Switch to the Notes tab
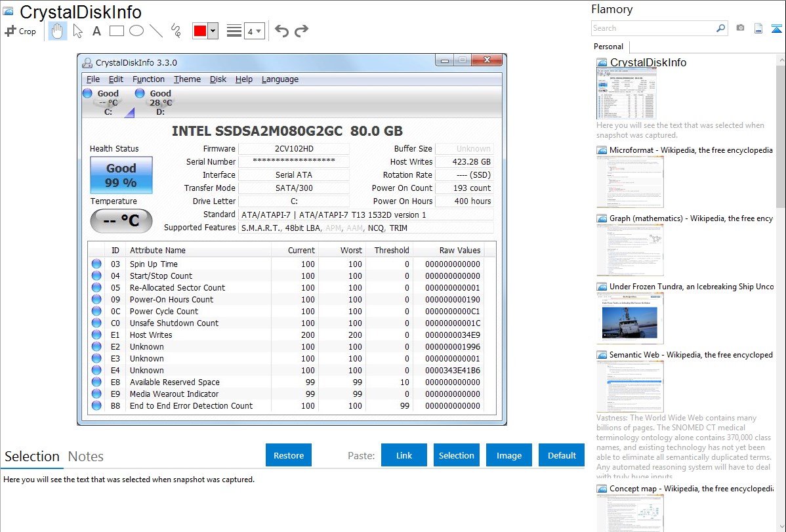Viewport: 786px width, 532px height. coord(86,457)
